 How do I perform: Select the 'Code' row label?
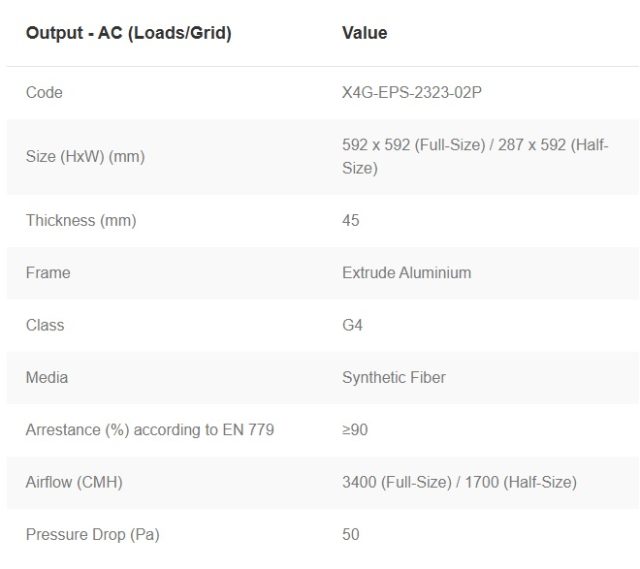[44, 92]
